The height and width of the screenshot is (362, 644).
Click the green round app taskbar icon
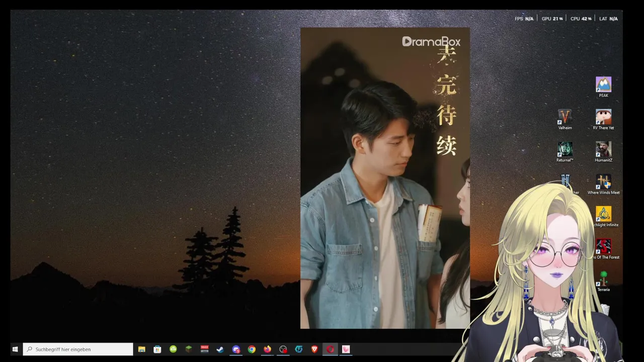[x=173, y=349]
